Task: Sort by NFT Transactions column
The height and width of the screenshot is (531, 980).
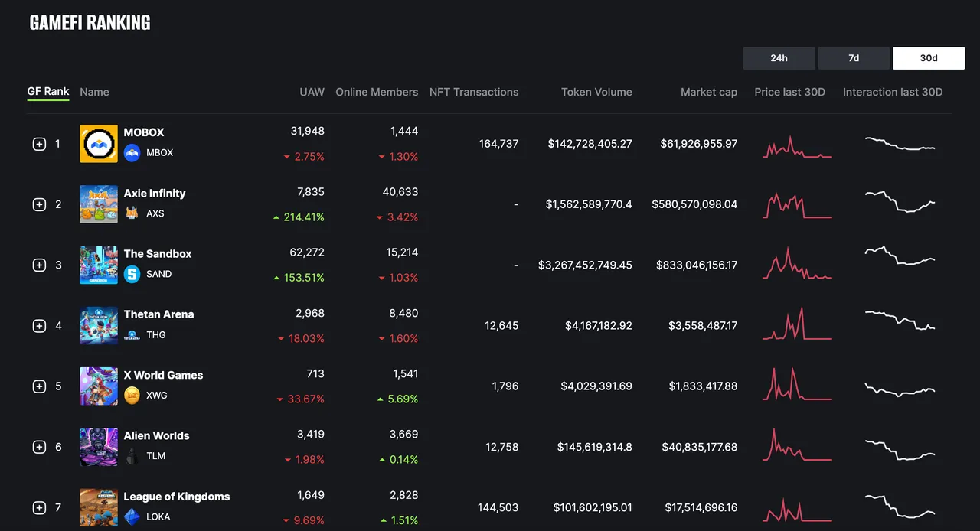Action: tap(474, 92)
